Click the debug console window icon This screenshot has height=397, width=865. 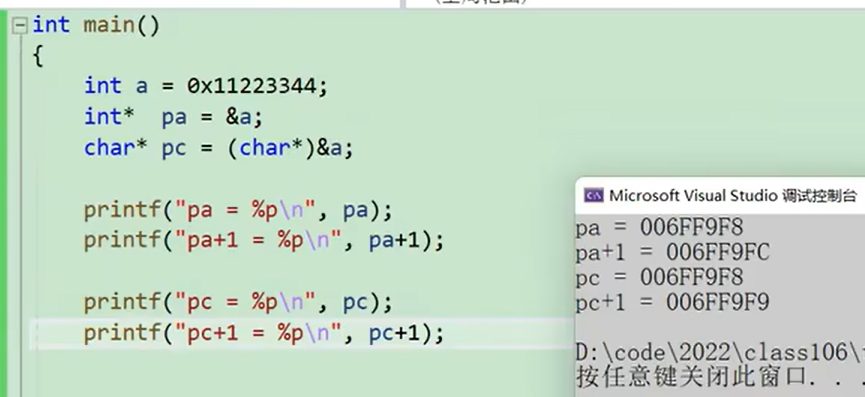tap(594, 195)
